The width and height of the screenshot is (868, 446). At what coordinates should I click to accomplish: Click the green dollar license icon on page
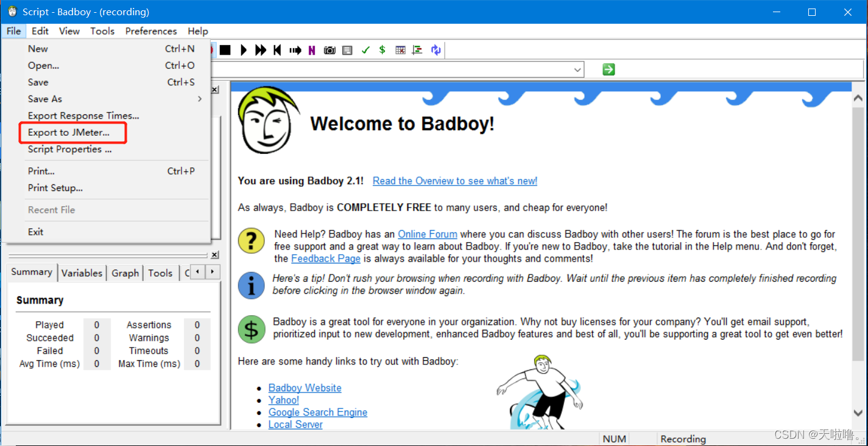pyautogui.click(x=251, y=329)
